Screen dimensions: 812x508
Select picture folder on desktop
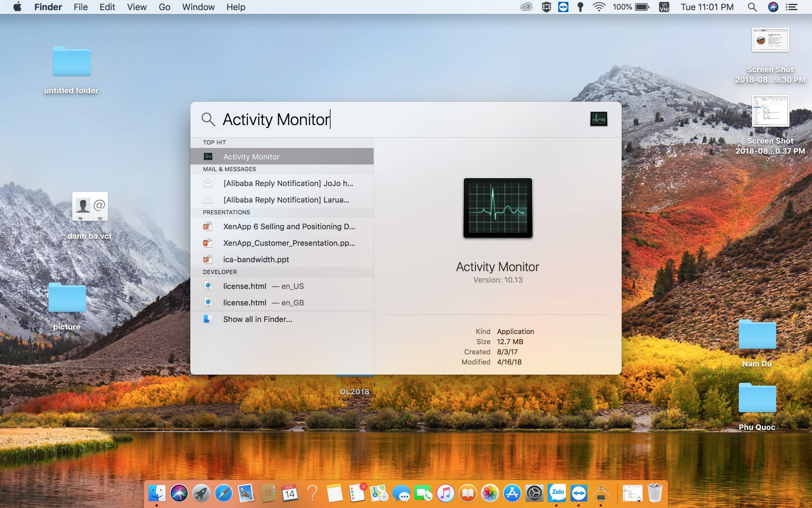coord(67,306)
